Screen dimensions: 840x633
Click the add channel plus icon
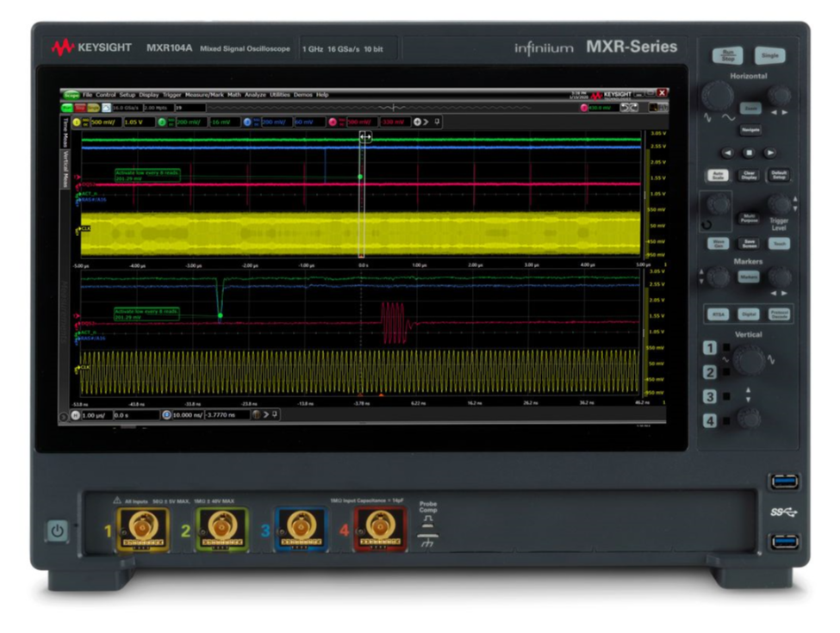coord(418,122)
